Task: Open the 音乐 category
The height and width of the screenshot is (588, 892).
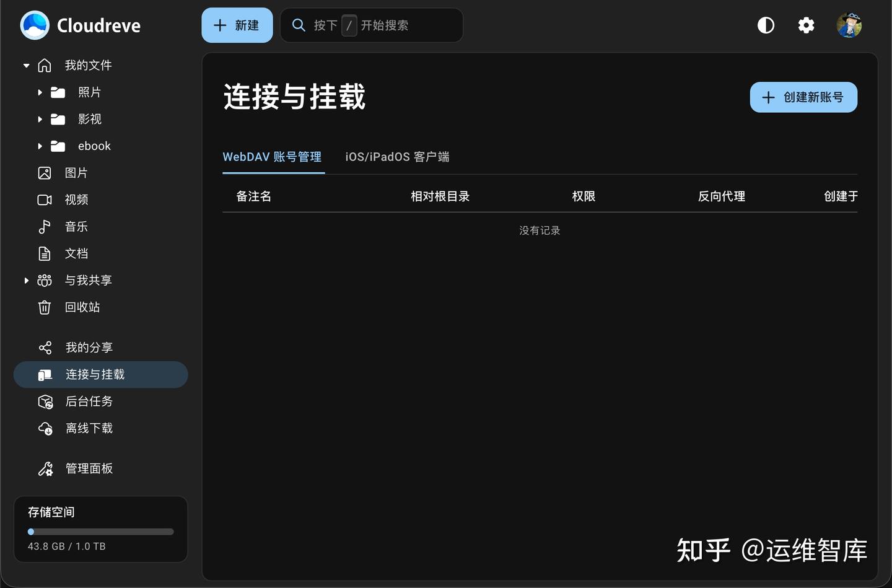Action: coord(76,227)
